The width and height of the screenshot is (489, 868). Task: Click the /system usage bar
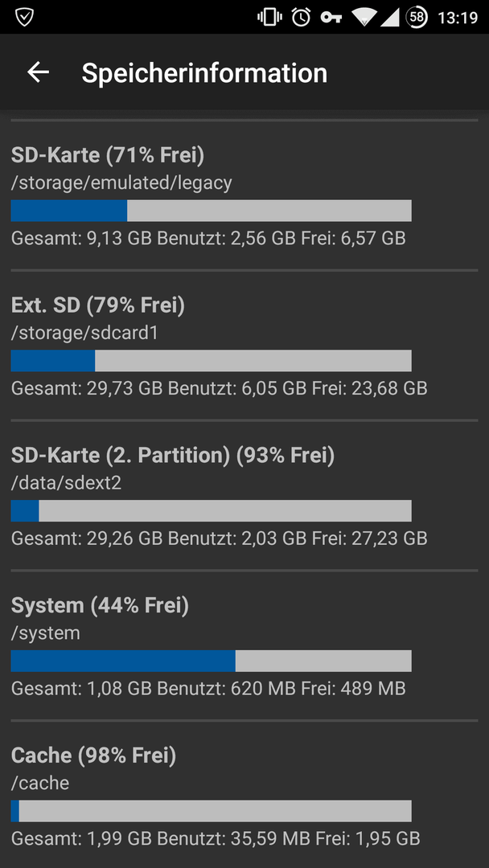211,661
